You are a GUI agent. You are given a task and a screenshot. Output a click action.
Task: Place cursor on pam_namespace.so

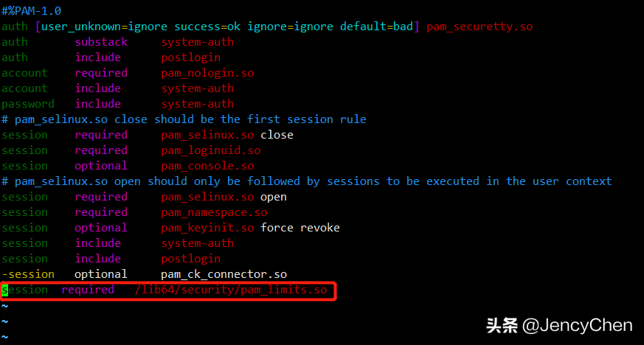pos(214,212)
